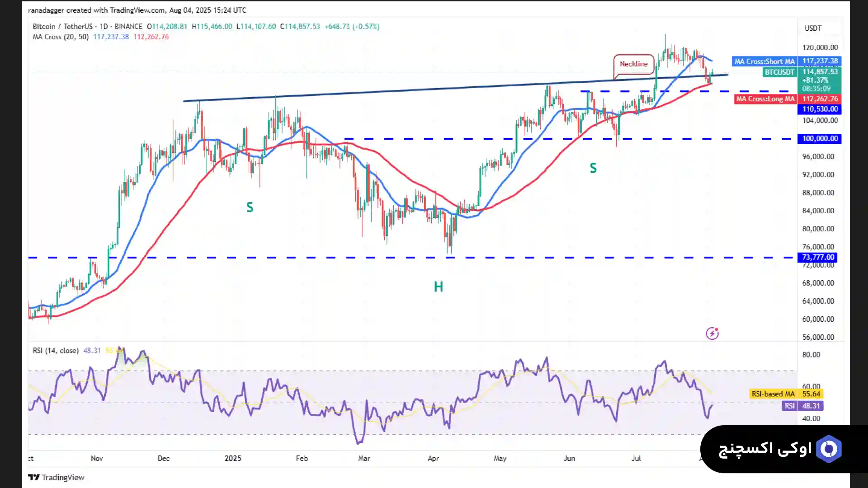This screenshot has width=868, height=488.
Task: Click the right S shoulder label
Action: tap(593, 169)
